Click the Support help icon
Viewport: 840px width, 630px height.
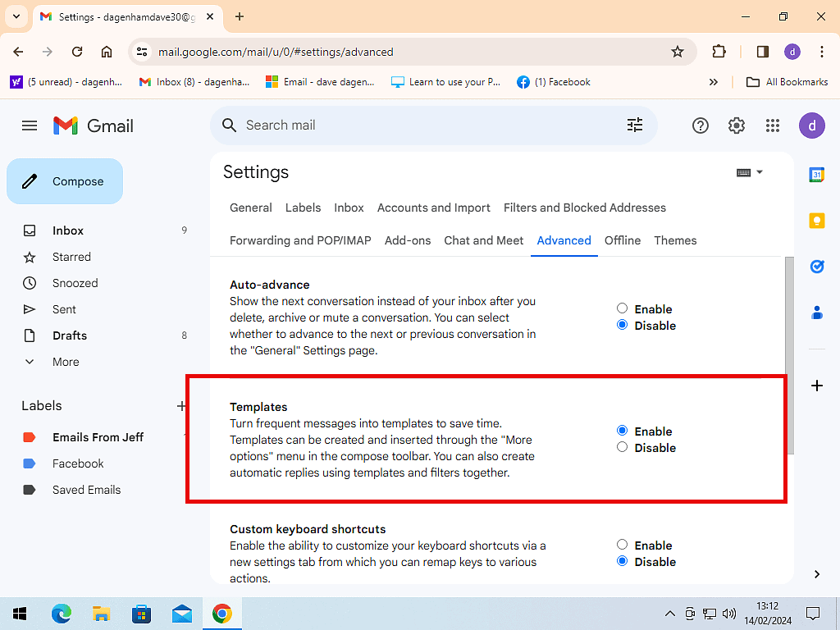click(x=701, y=126)
